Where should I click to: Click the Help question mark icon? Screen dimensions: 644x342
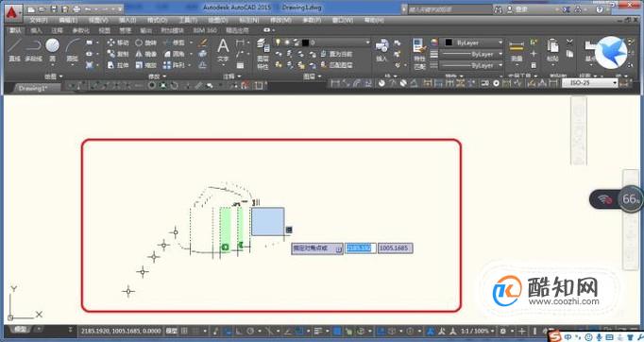[600, 9]
